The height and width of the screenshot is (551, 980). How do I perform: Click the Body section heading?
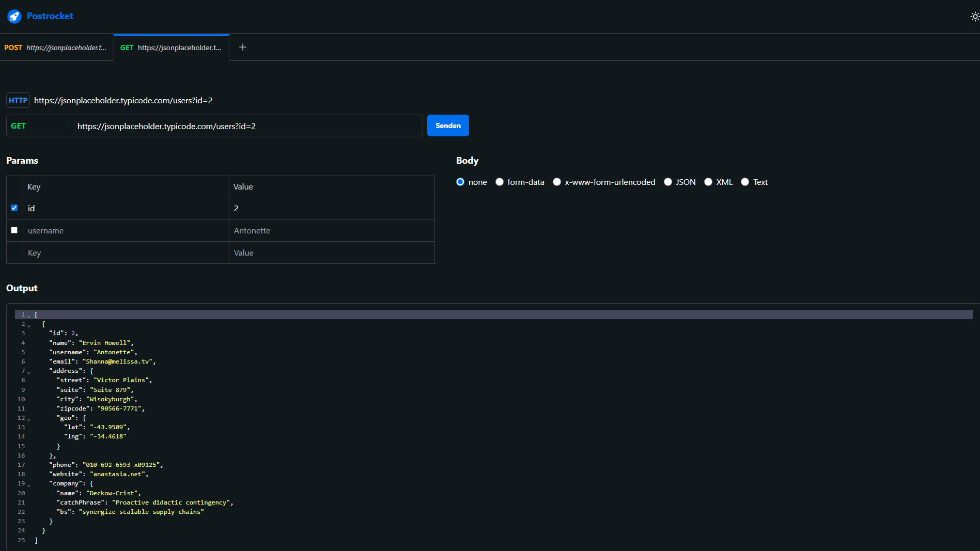(468, 161)
